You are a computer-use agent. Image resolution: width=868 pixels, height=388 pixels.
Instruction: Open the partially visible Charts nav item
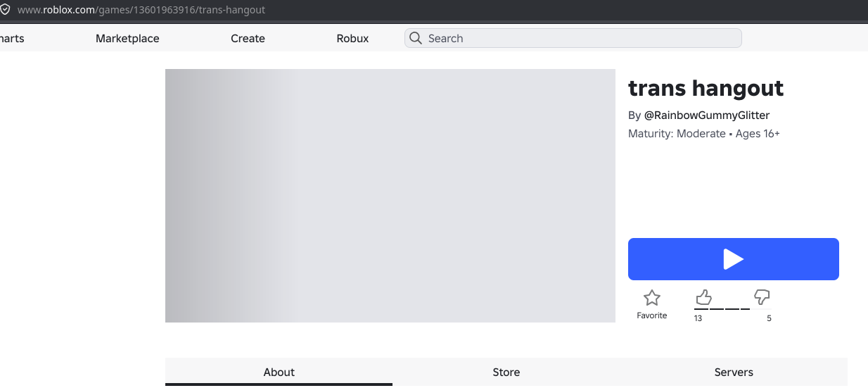coord(11,39)
